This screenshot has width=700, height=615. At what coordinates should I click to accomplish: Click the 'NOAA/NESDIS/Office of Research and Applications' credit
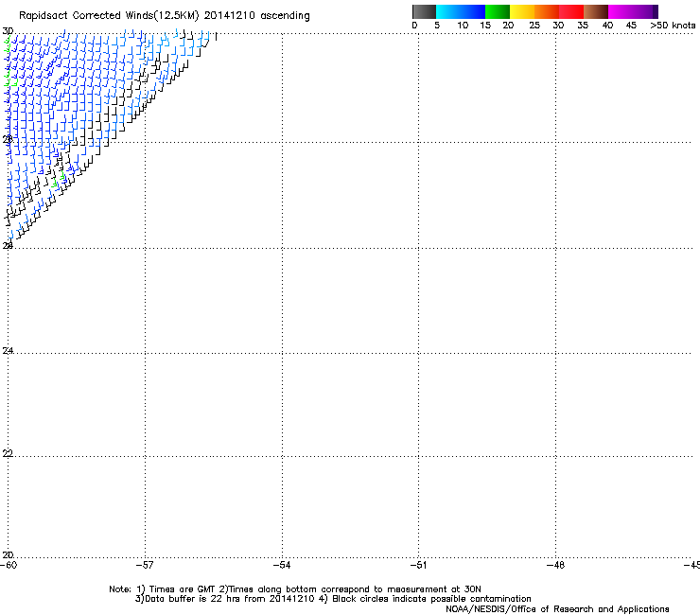pos(557,609)
